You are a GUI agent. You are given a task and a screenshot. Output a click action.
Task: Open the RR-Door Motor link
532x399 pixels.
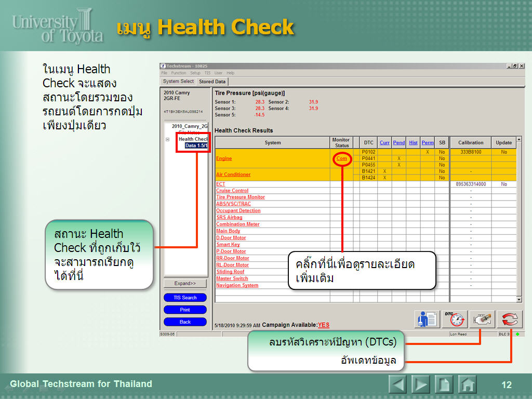[232, 258]
